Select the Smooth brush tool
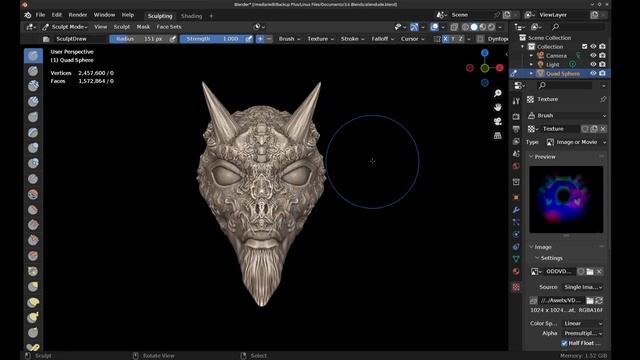This screenshot has width=640, height=360. click(33, 195)
